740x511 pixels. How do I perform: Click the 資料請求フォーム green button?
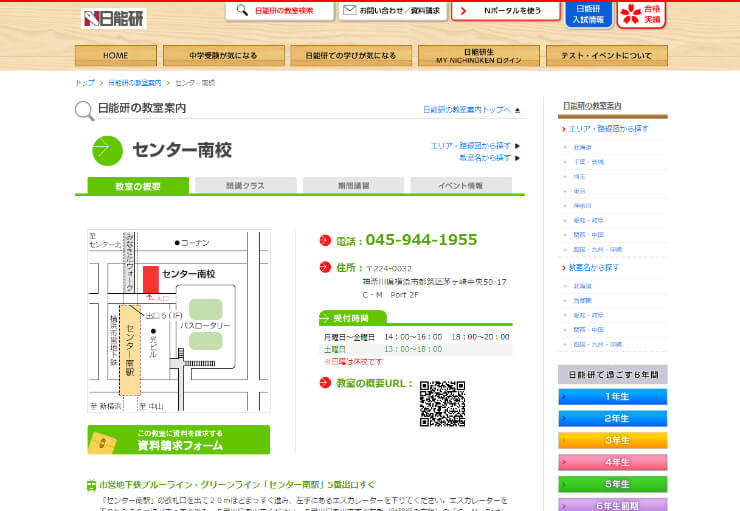pyautogui.click(x=179, y=440)
